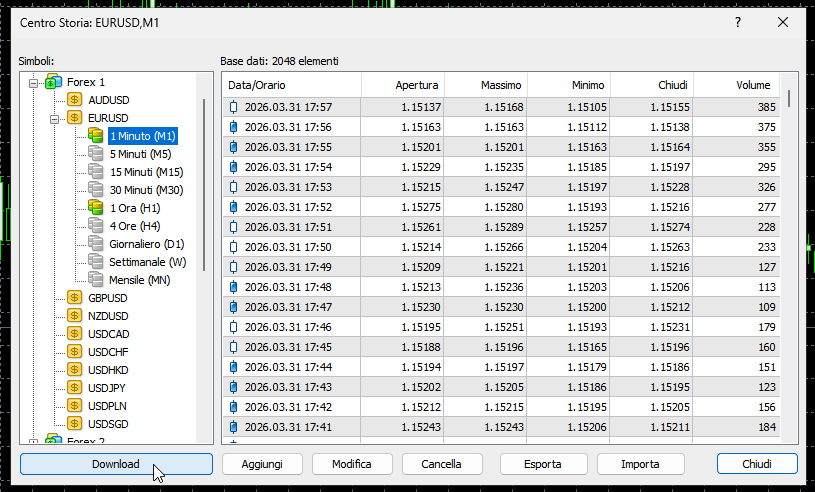Click the AUDUSD dollar symbol icon
815x492 pixels.
click(x=75, y=99)
